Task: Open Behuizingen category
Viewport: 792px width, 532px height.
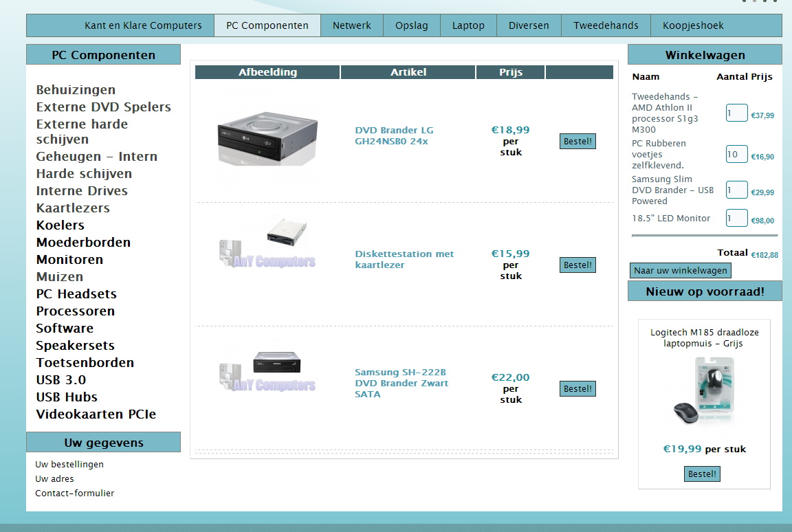Action: [76, 90]
